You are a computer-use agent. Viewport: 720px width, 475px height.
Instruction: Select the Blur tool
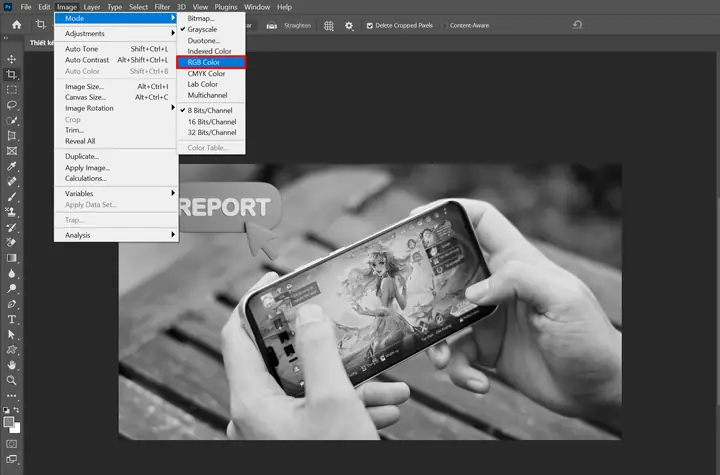tap(11, 273)
